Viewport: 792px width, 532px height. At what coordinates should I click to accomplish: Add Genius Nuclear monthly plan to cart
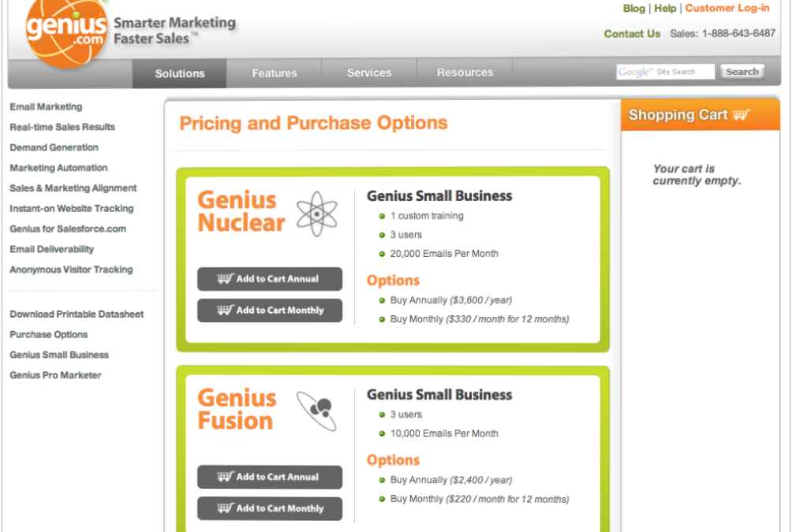270,310
